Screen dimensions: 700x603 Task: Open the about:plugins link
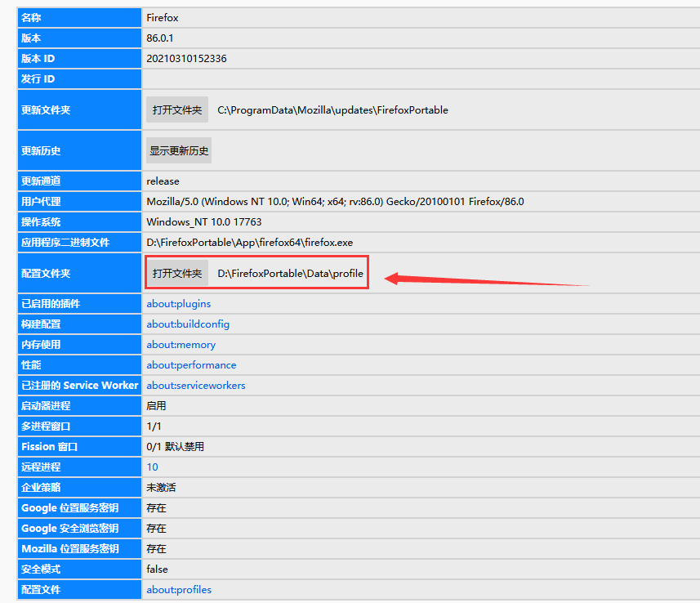pos(179,304)
